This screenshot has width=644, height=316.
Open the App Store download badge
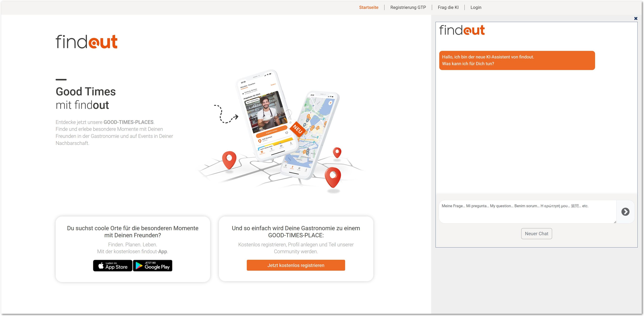[112, 265]
